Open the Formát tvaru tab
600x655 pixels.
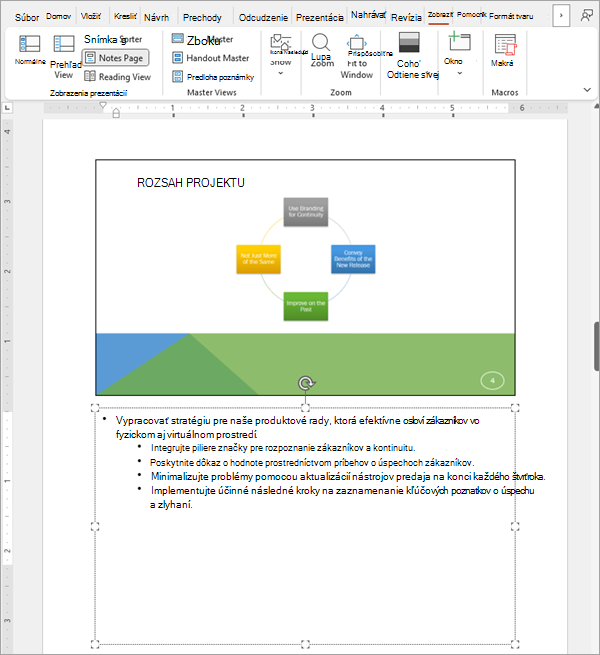tap(511, 16)
